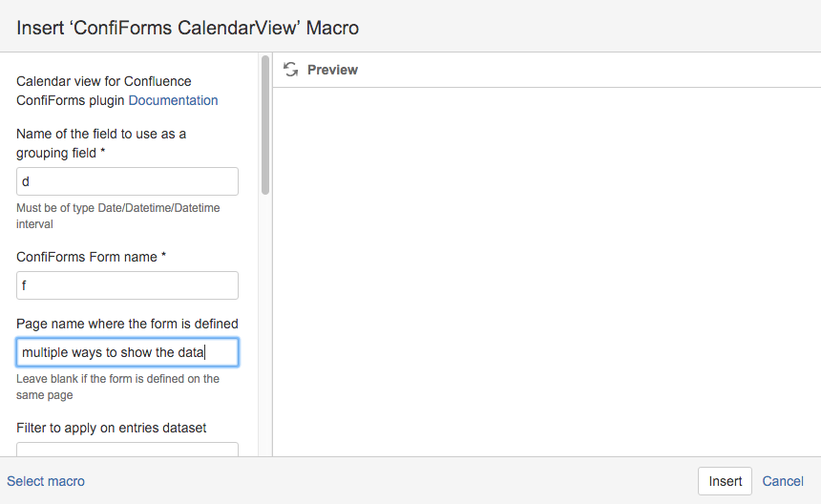The height and width of the screenshot is (504, 821).
Task: Select the Filter to apply on entries dataset input
Action: (x=127, y=450)
